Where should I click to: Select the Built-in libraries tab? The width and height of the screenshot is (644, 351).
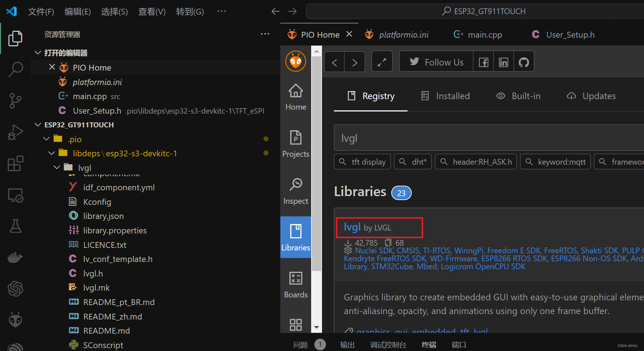(x=518, y=96)
